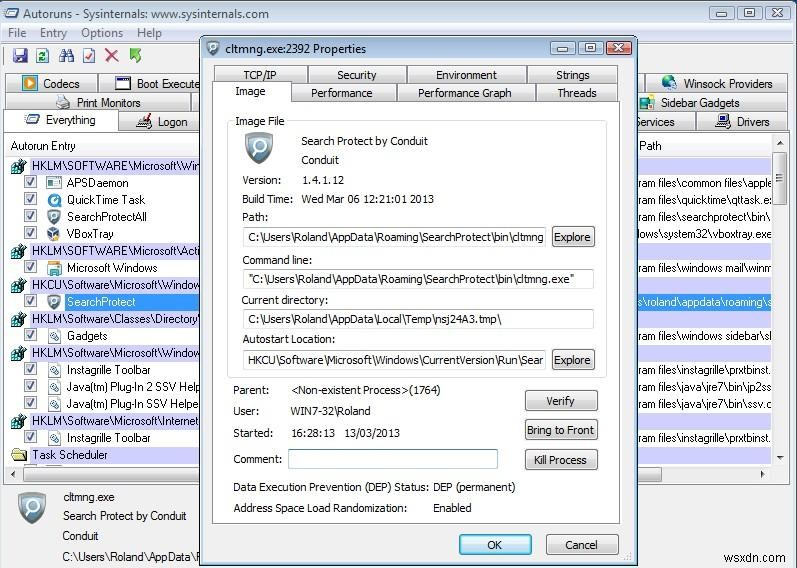Click the first Instagrille Toolbar entry icon
This screenshot has height=568, width=797.
click(54, 370)
